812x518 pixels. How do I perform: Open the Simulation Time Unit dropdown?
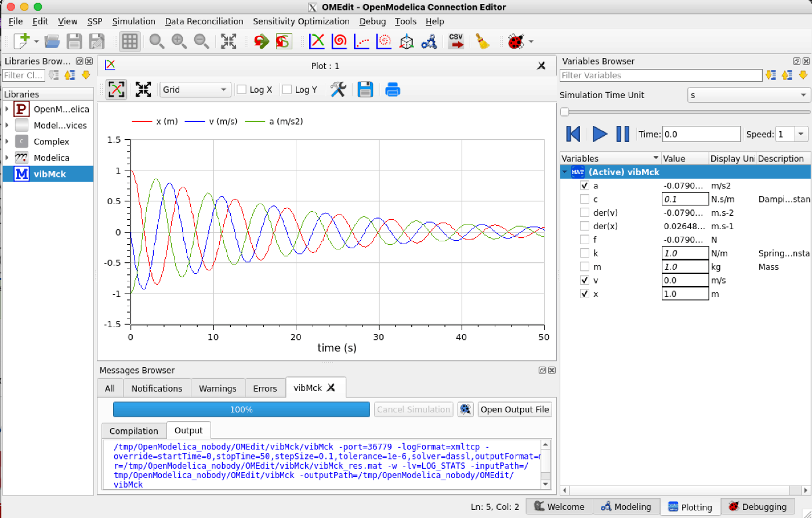(x=749, y=95)
